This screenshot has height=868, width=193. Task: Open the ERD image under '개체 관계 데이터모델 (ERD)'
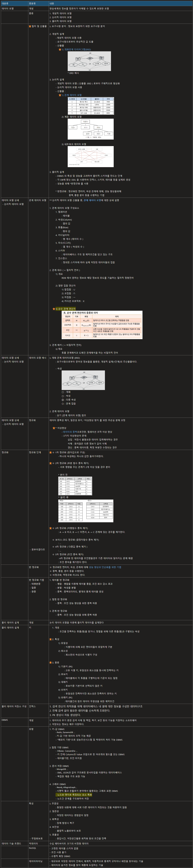(x=83, y=380)
